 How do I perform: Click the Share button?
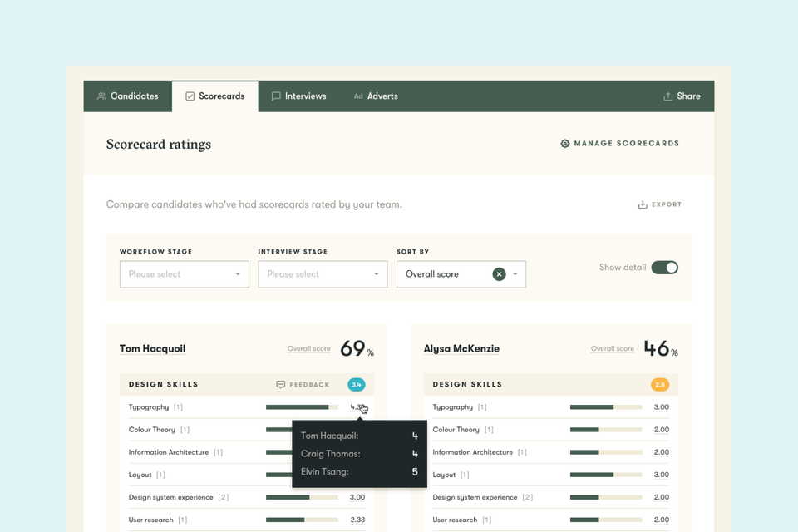tap(682, 96)
